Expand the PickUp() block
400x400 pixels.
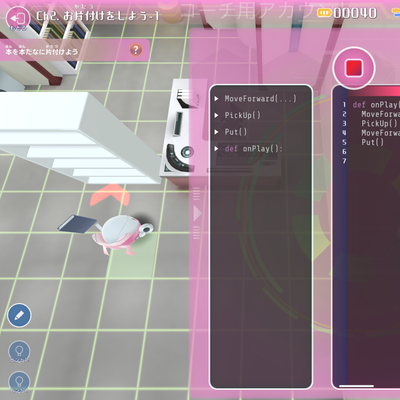pos(238,115)
